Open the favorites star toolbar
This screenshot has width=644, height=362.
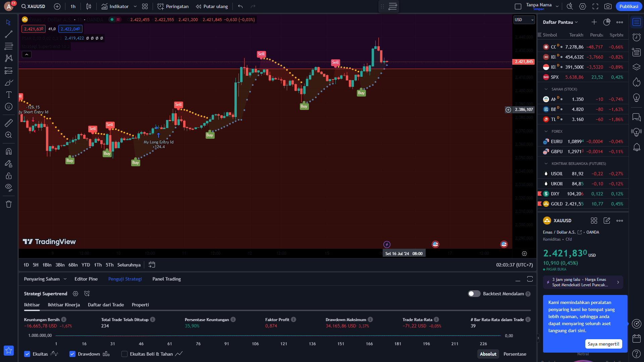point(9,351)
